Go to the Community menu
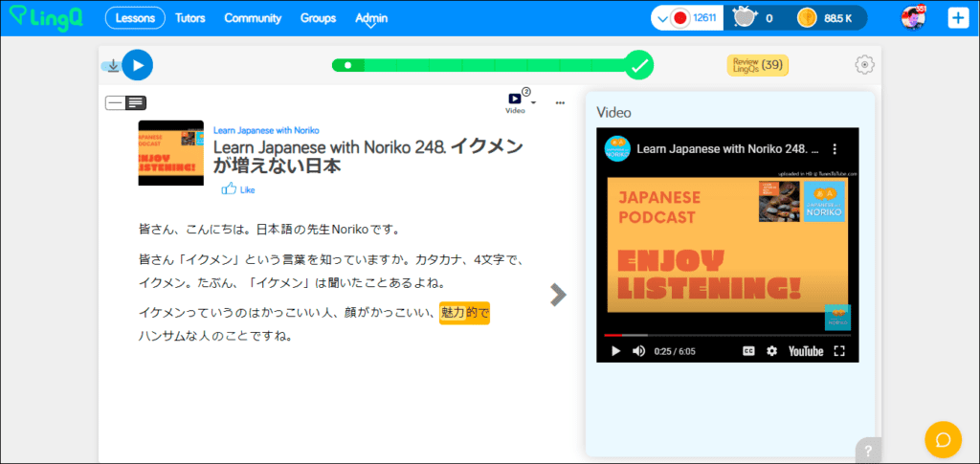The image size is (980, 464). coord(253,18)
